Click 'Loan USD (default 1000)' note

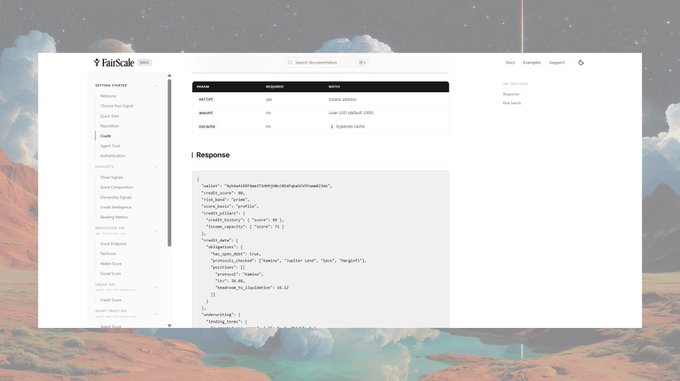[351, 113]
